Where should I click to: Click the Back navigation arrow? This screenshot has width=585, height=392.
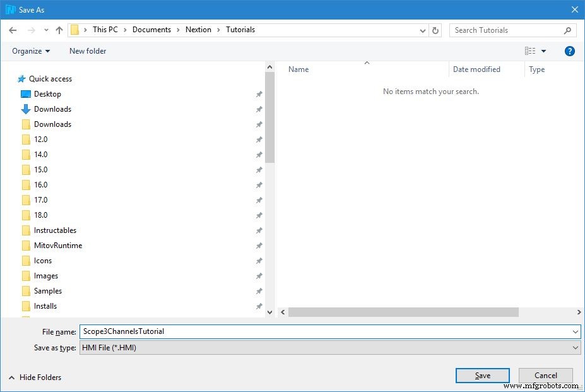tap(13, 30)
